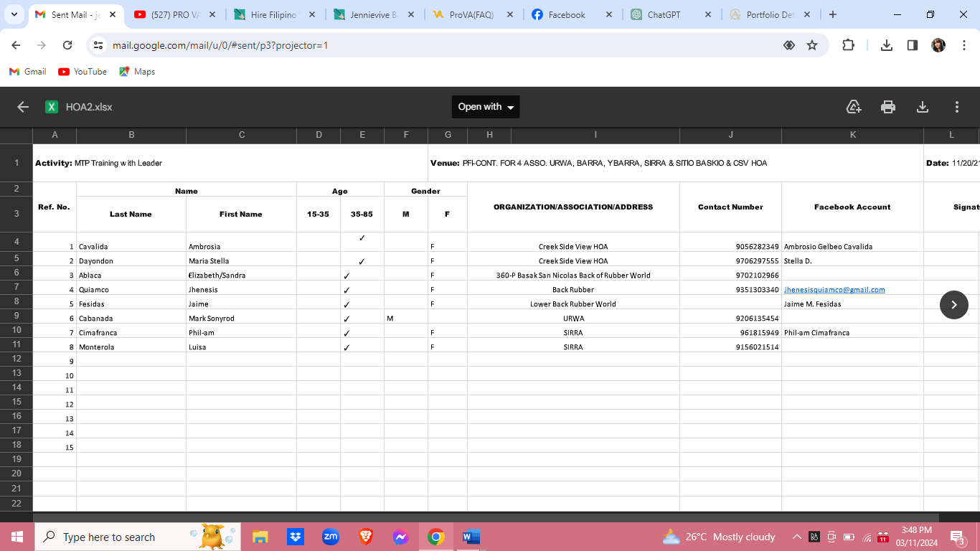Switch to the PRO VA YouTube tab
The image size is (980, 551).
click(x=175, y=14)
